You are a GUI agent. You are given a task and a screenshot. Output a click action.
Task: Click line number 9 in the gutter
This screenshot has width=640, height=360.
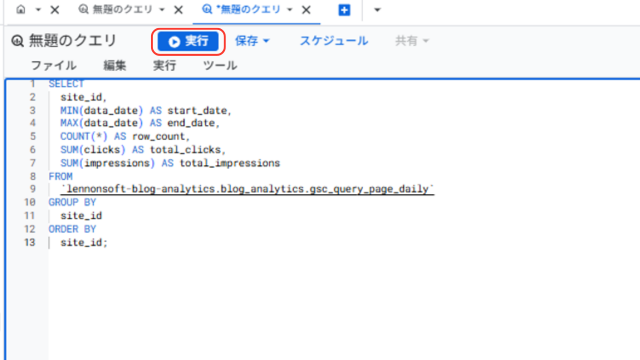click(x=33, y=189)
